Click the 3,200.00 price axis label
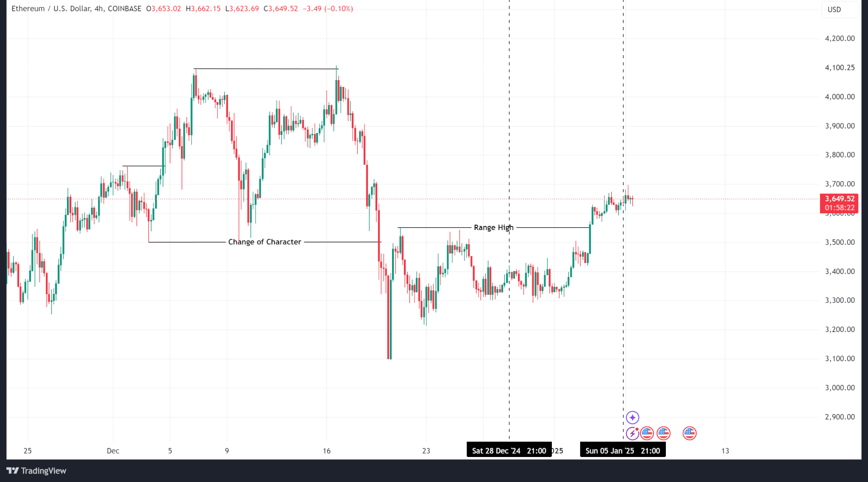This screenshot has height=482, width=868. point(840,329)
